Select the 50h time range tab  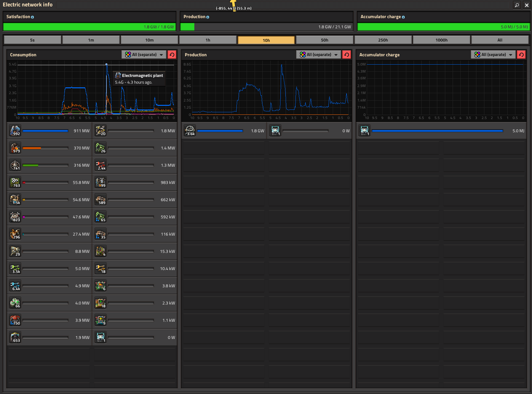pos(325,40)
